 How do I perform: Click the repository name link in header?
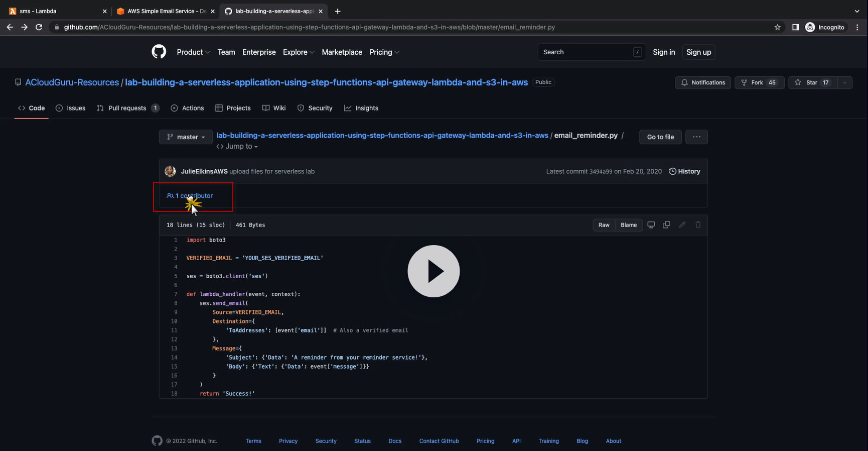pyautogui.click(x=326, y=82)
